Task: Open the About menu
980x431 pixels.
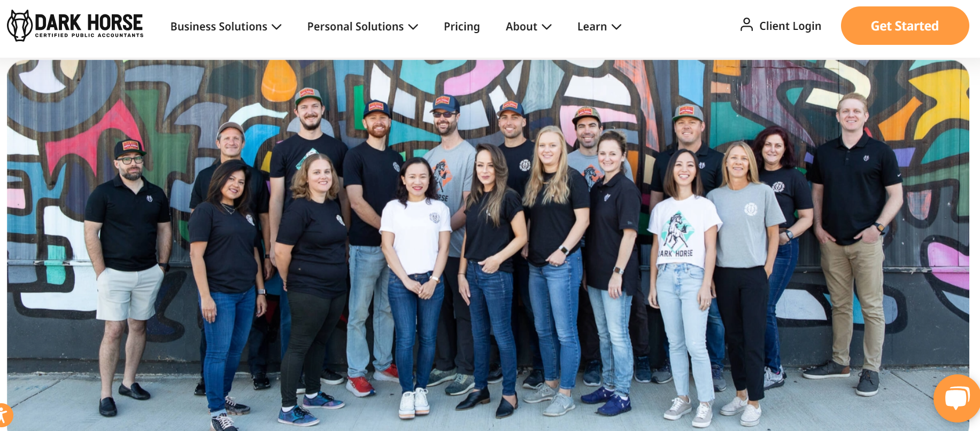Action: [x=528, y=27]
